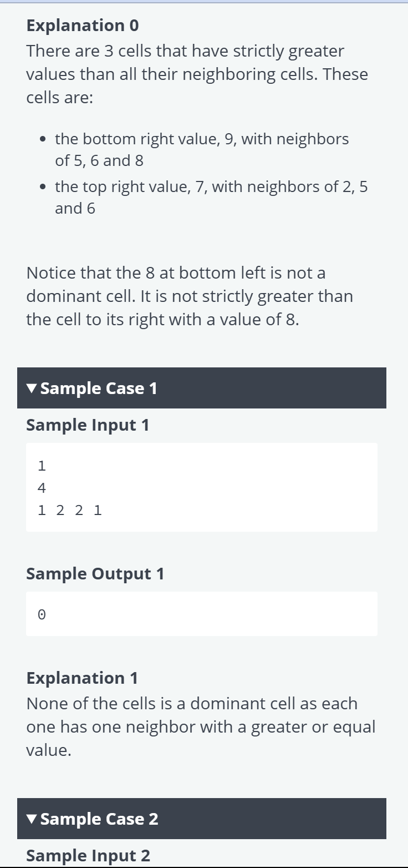
Task: Click the '0' value in Sample Output 1
Action: tap(42, 614)
